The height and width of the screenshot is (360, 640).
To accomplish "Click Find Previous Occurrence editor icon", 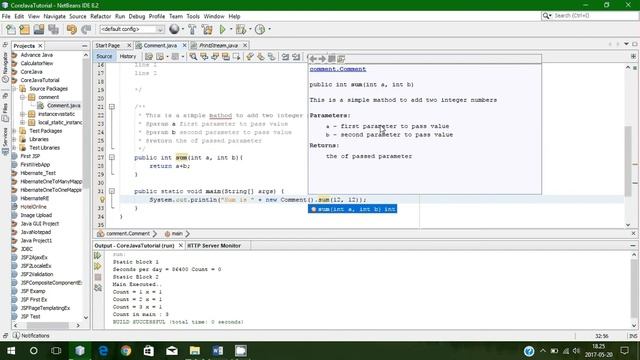I will pos(204,57).
